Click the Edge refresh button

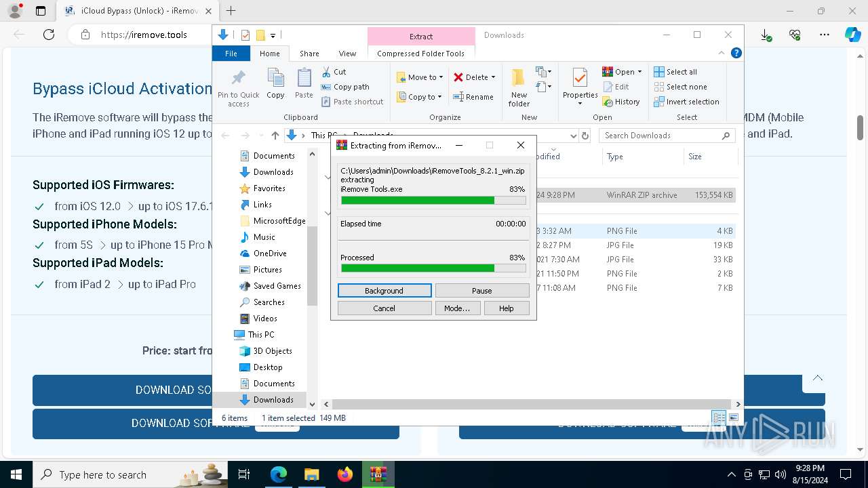[48, 35]
